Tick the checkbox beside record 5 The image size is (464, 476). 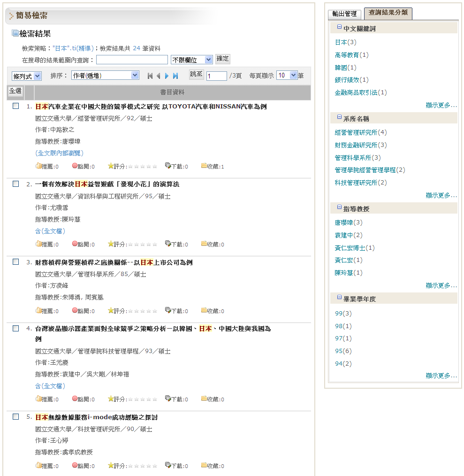(15, 417)
